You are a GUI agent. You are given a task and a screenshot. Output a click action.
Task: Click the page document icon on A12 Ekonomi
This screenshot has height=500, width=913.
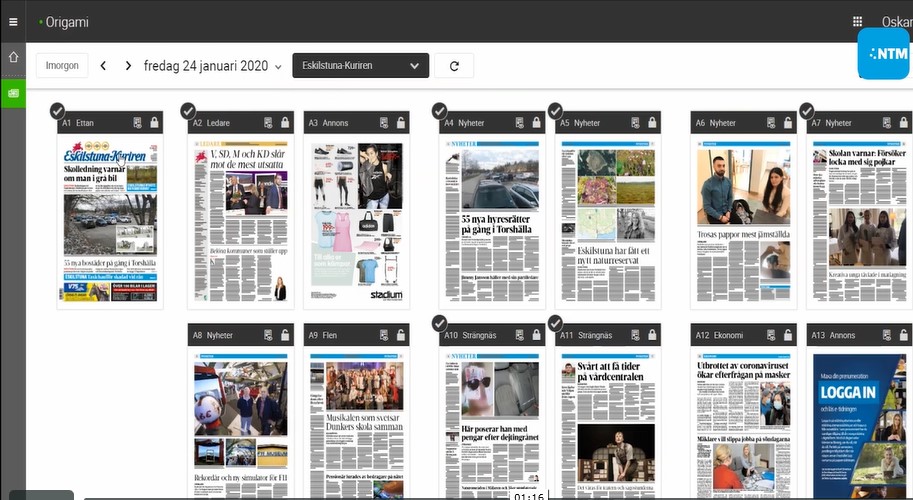[x=771, y=335]
